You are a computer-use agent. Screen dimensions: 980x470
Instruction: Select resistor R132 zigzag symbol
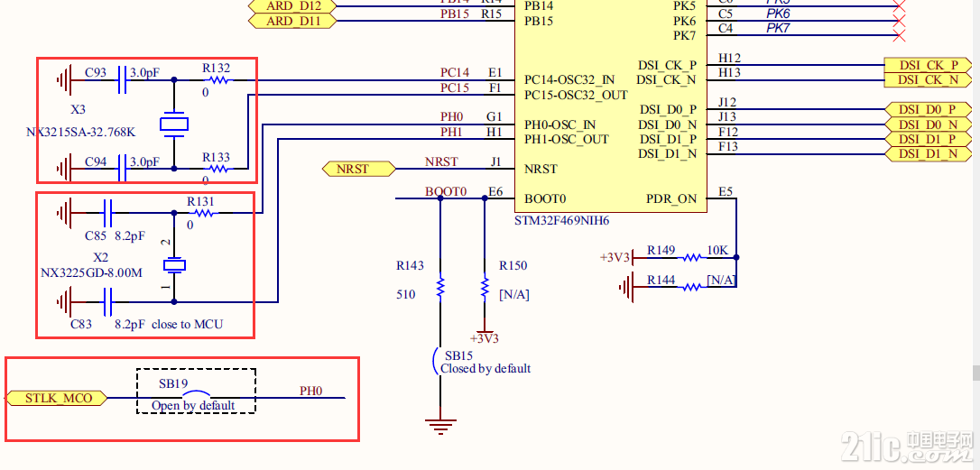(x=218, y=80)
